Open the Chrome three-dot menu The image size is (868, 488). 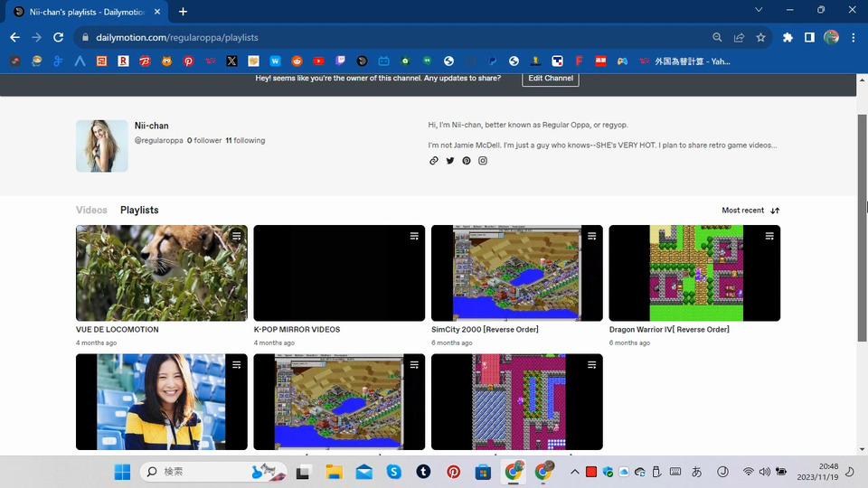854,38
